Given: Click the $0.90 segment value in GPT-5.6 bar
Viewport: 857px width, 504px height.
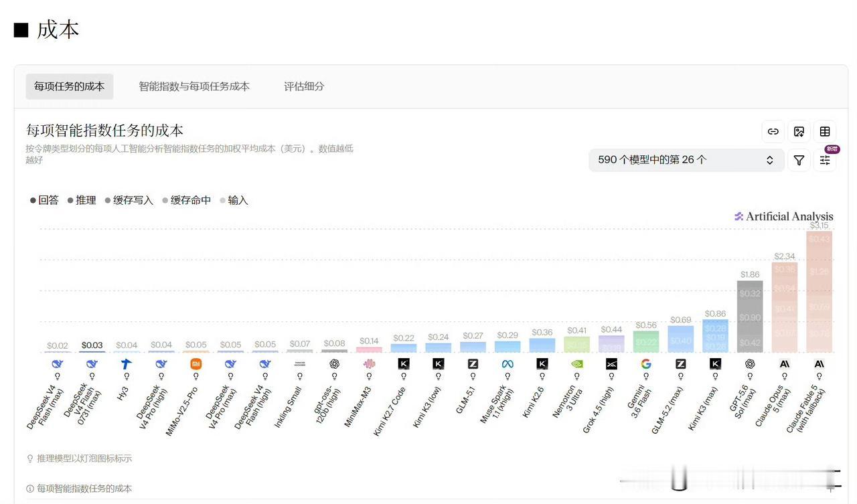Looking at the screenshot, I should (x=750, y=317).
